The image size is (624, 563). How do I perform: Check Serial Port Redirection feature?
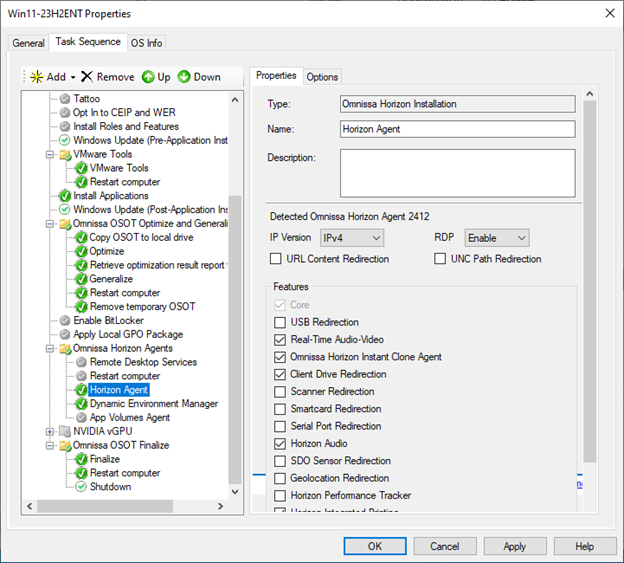pos(280,427)
